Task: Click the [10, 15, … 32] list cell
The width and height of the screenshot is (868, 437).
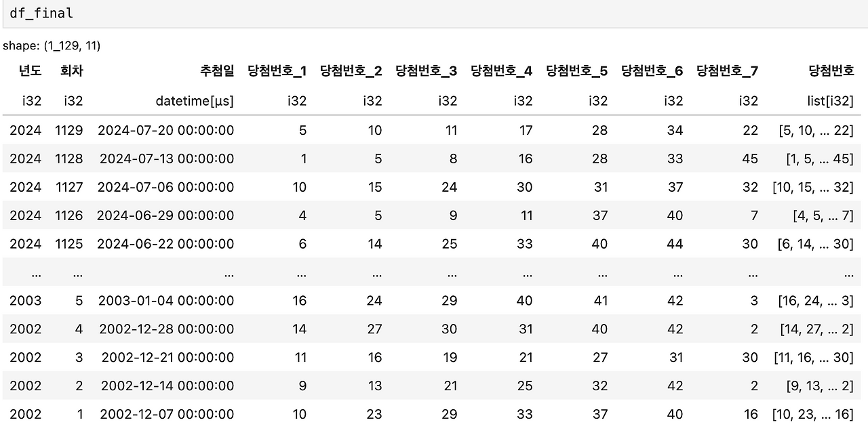Action: click(x=813, y=187)
